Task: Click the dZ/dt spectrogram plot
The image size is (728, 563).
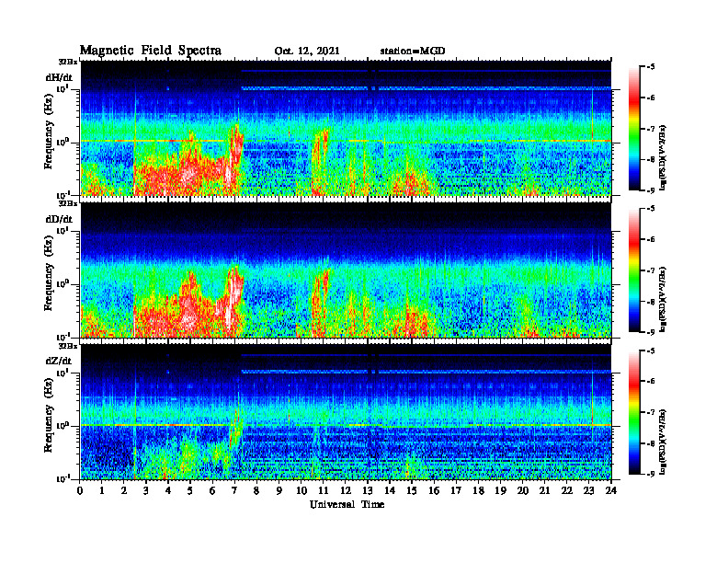Action: point(346,411)
